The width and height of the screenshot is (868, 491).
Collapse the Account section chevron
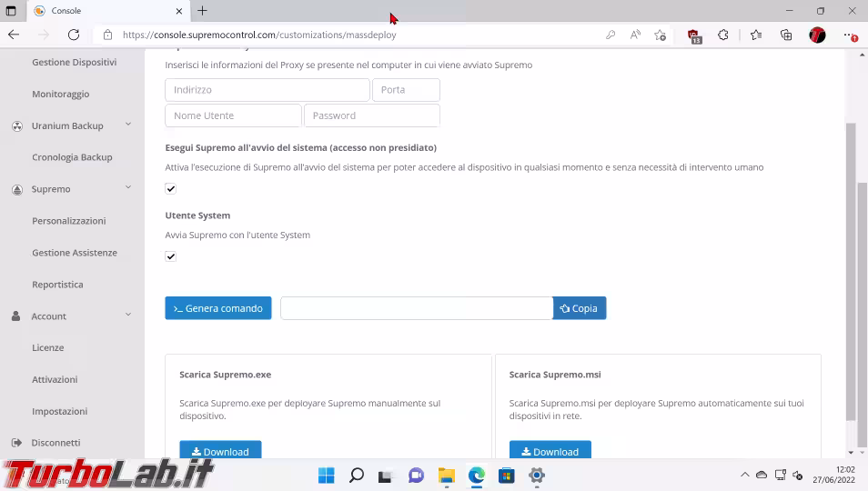pyautogui.click(x=127, y=315)
